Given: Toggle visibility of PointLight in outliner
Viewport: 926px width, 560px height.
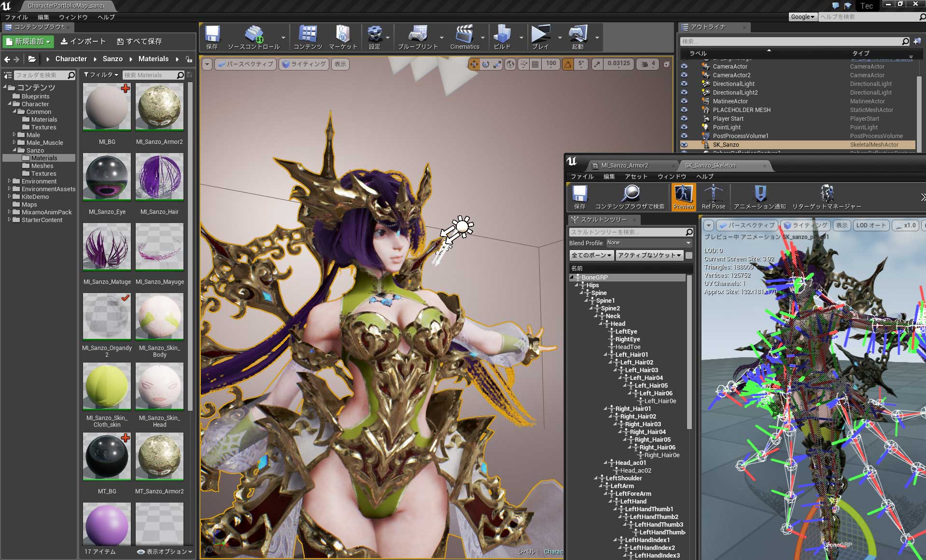Looking at the screenshot, I should [x=684, y=127].
